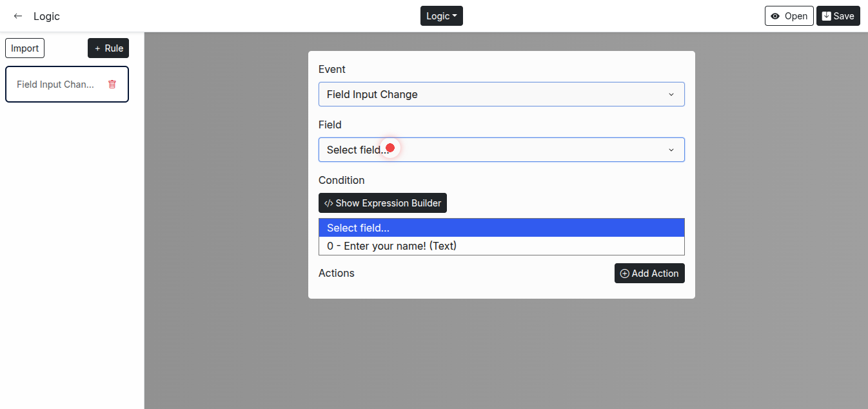Open the Event dropdown showing Field Input Change
Viewport: 868px width, 409px height.
490,95
